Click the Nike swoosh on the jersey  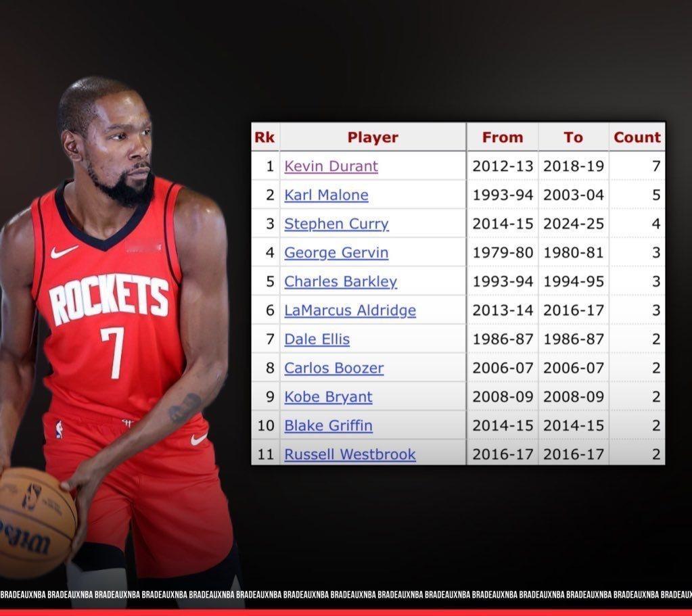coord(64,252)
